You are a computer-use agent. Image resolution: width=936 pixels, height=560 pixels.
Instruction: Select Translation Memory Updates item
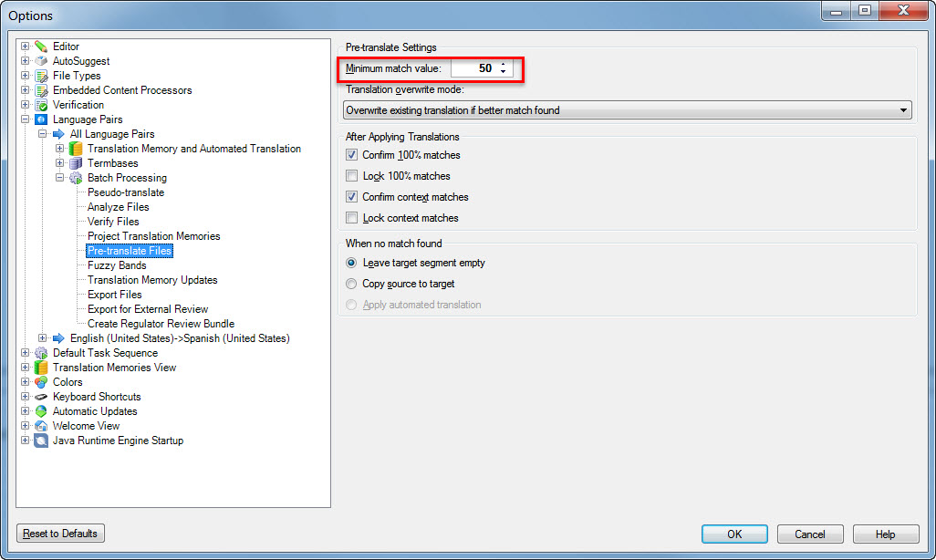click(x=152, y=280)
